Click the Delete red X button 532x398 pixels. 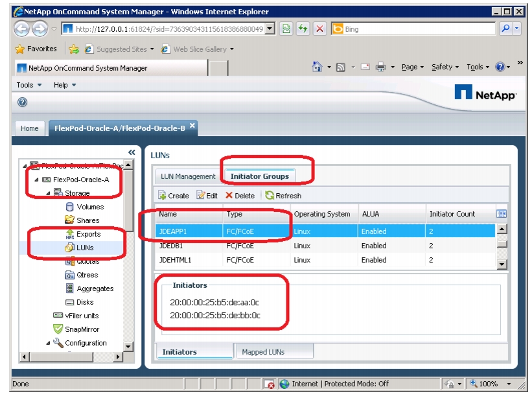[x=240, y=196]
